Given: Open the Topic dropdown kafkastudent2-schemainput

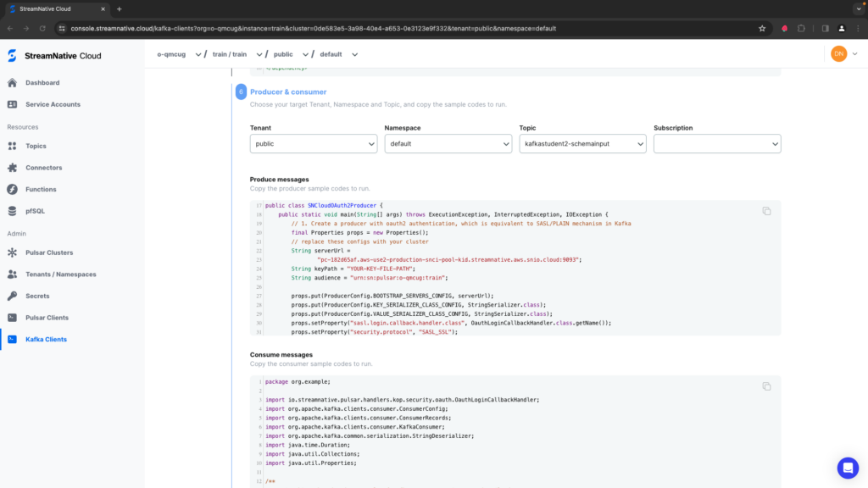Looking at the screenshot, I should pyautogui.click(x=582, y=144).
